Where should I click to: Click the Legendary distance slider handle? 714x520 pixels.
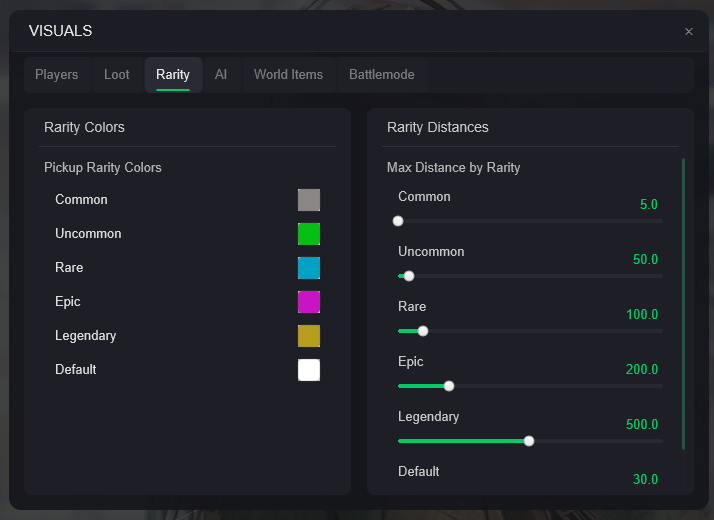(x=529, y=441)
